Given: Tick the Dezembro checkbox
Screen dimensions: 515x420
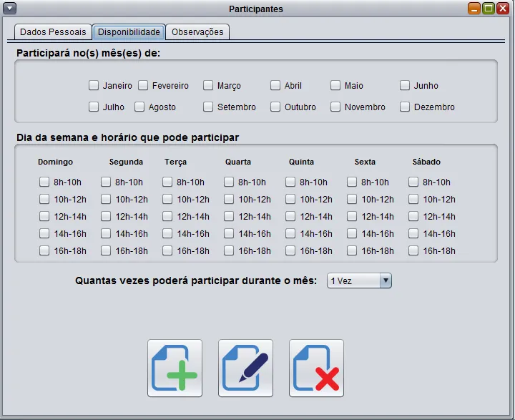Looking at the screenshot, I should 405,107.
